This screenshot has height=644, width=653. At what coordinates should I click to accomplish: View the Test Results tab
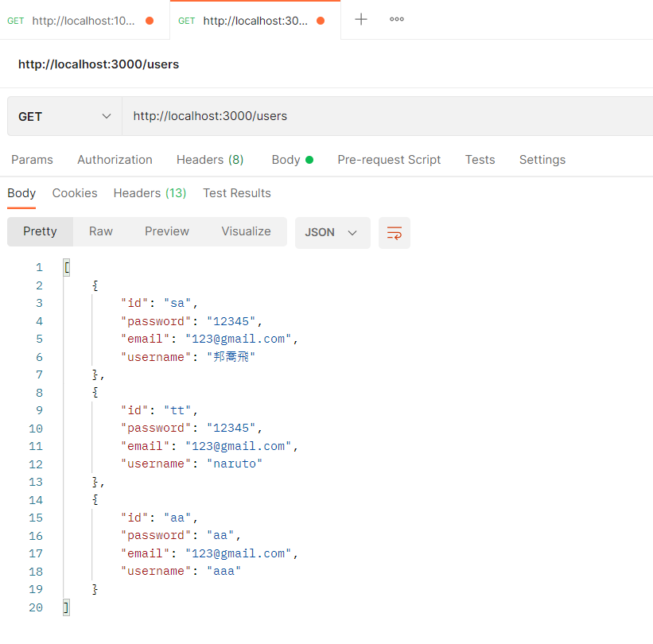(237, 193)
